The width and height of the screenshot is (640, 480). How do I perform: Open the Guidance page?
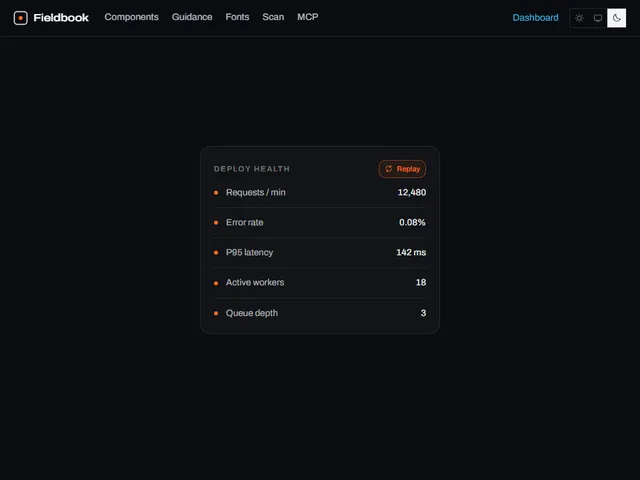point(192,17)
